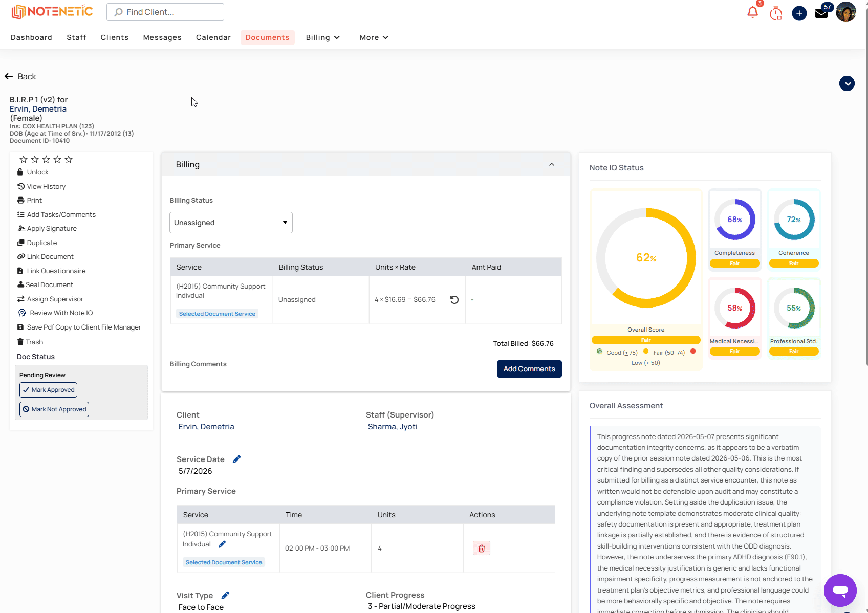Rate the document with first star
This screenshot has width=868, height=613.
24,160
